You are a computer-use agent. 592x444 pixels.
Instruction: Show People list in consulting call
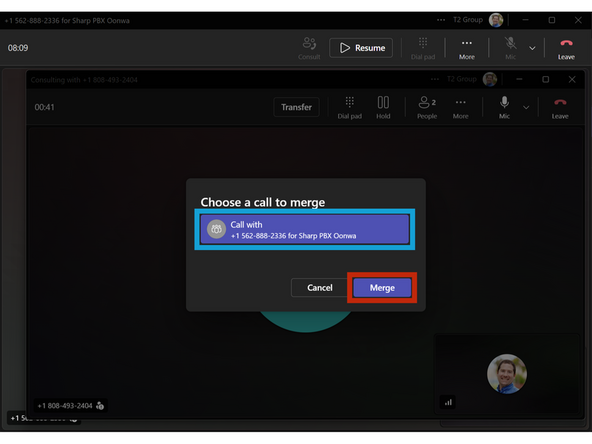[x=427, y=108]
